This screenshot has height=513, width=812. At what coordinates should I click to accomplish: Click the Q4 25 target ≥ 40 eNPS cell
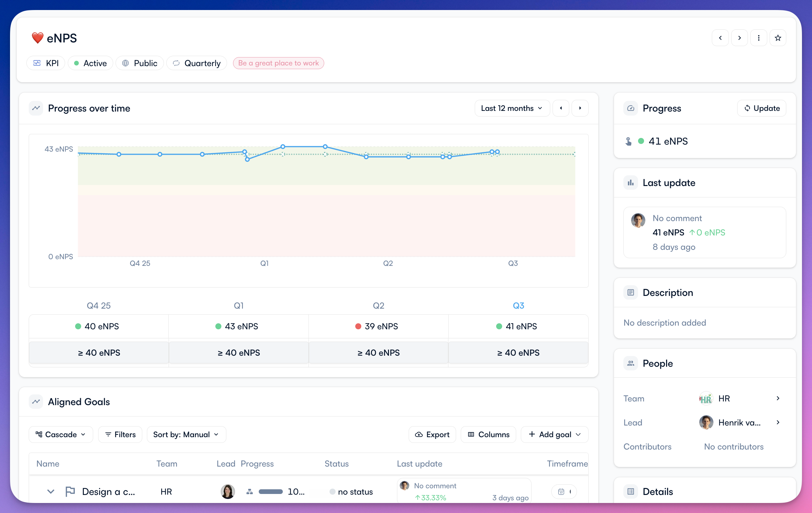point(99,352)
